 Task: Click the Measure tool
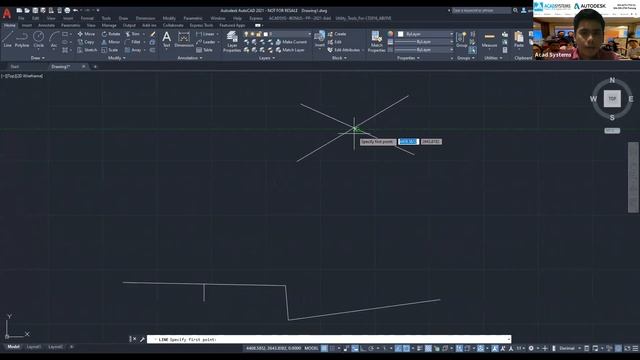489,40
